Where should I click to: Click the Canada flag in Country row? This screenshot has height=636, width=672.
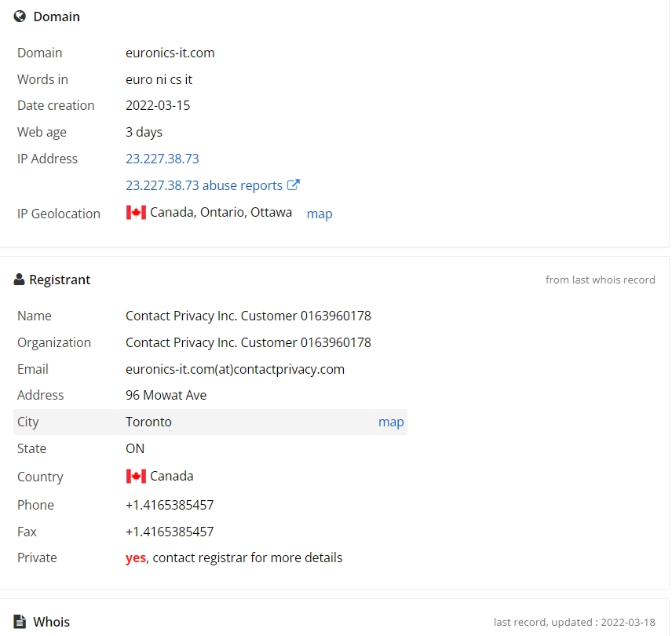136,476
